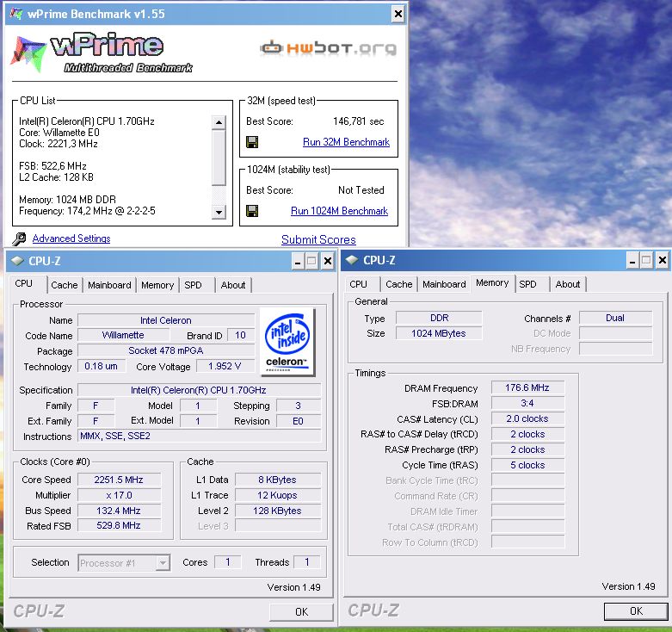
Task: Minimize the left CPU-Z window
Action: [x=298, y=261]
